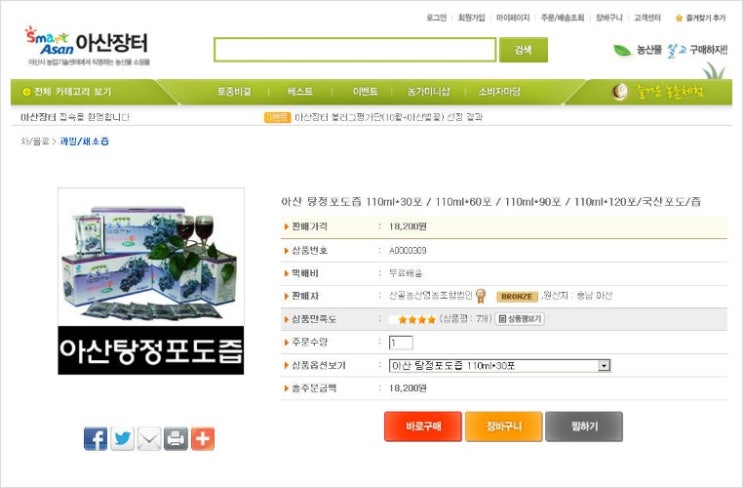The height and width of the screenshot is (488, 743).
Task: Click the product number A0000309
Action: tap(408, 251)
